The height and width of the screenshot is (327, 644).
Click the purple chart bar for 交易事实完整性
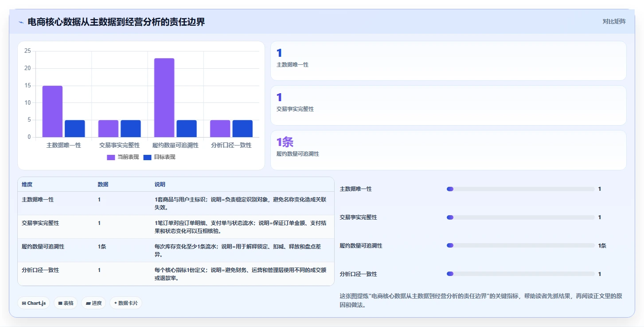pos(108,129)
